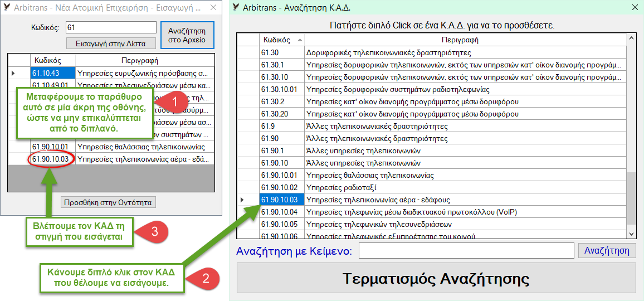The height and width of the screenshot is (301, 644).
Task: Click the Προσθήκη στην Οντότητα button
Action: [109, 202]
